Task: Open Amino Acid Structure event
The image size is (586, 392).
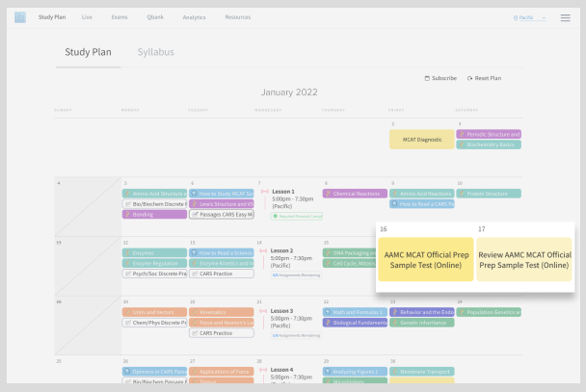Action: pos(154,194)
